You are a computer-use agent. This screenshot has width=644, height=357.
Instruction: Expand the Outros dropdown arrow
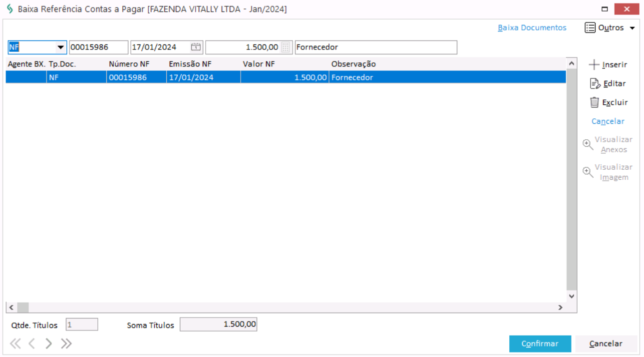[x=632, y=28]
